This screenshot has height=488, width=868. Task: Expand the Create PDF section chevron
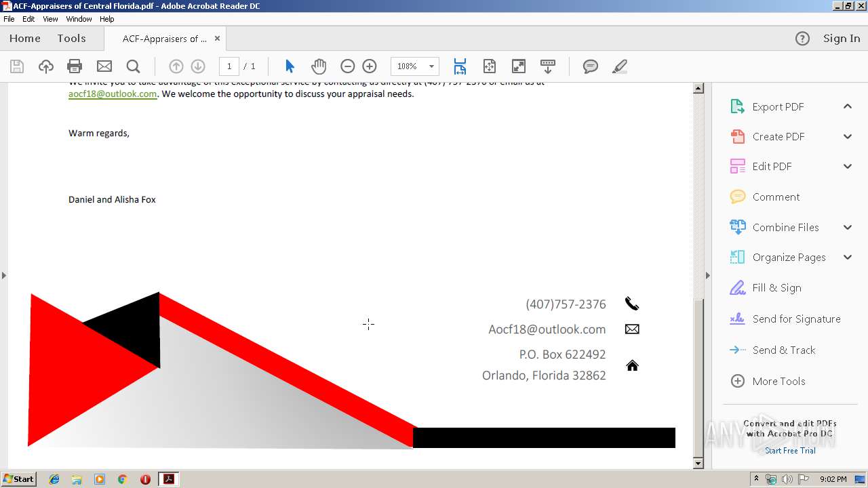[848, 136]
